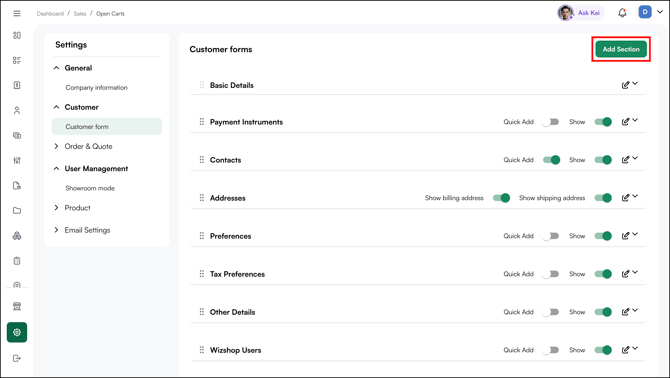Toggle Show for Payment Instruments
Viewport: 670px width, 378px height.
tap(603, 122)
